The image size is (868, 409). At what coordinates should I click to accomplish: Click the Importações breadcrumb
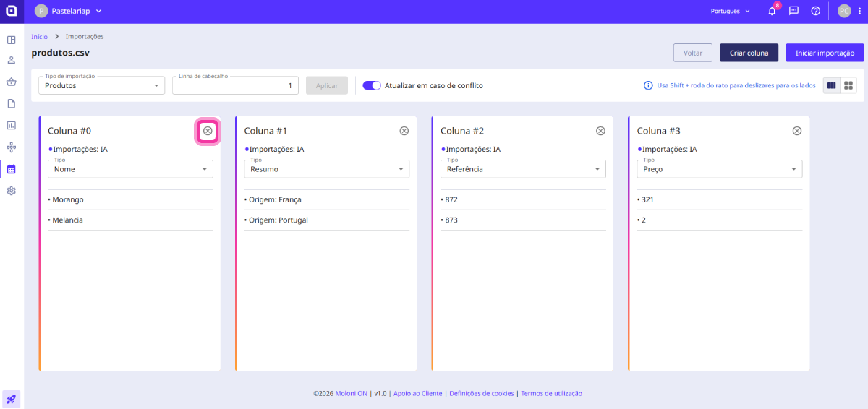(x=85, y=36)
